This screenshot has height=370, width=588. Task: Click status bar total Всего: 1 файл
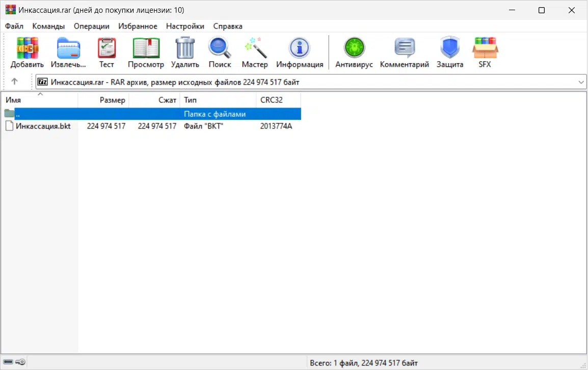click(x=363, y=363)
